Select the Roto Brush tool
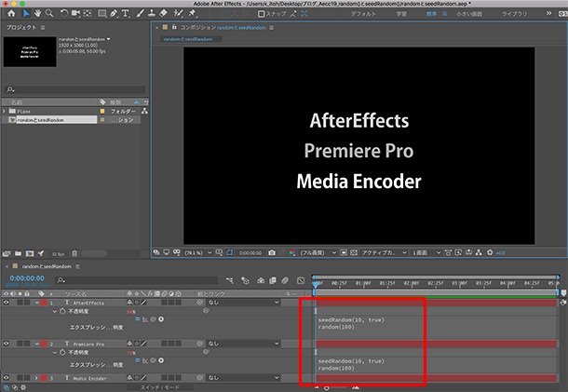 click(178, 13)
